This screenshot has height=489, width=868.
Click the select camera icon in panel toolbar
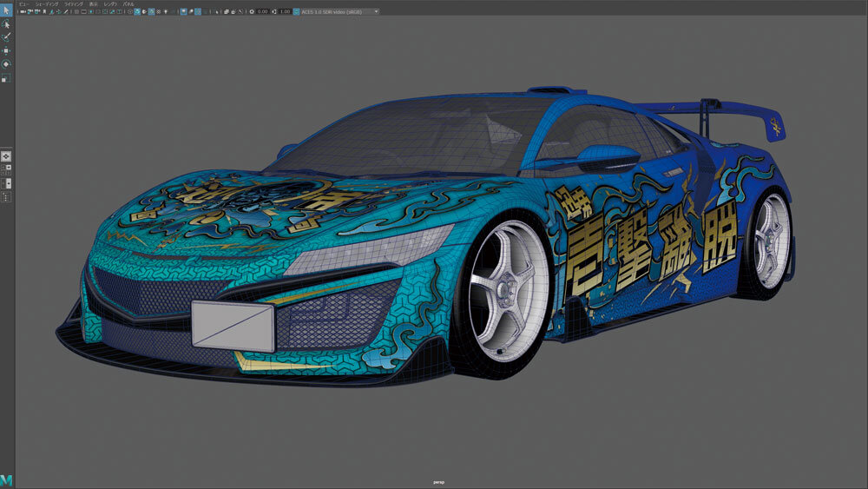(21, 12)
